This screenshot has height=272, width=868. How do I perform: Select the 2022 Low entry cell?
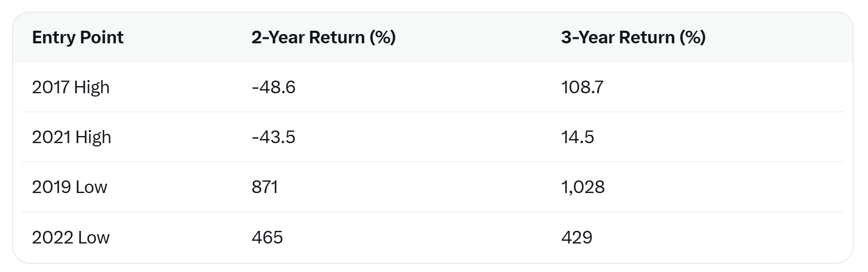pos(71,237)
